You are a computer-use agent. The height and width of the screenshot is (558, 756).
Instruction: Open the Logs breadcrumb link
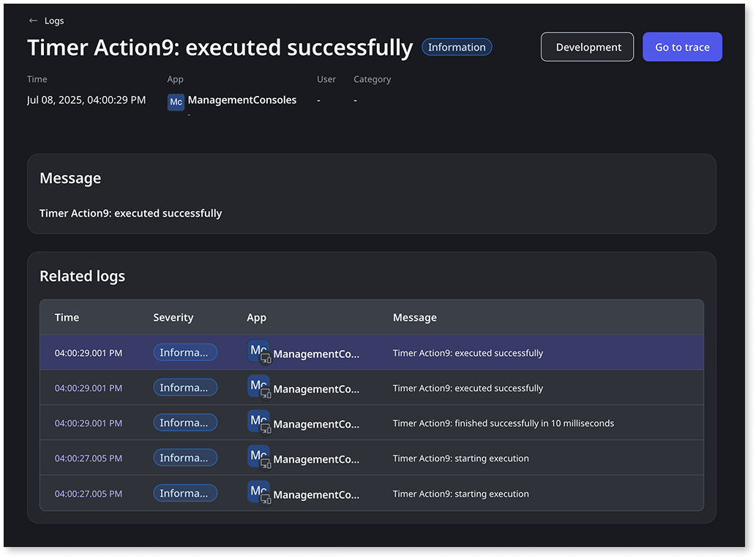(x=53, y=21)
